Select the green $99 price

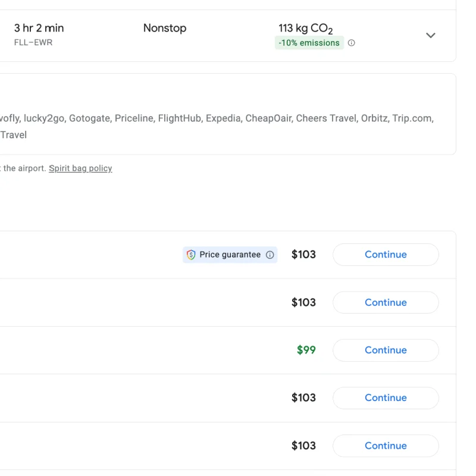(x=306, y=350)
